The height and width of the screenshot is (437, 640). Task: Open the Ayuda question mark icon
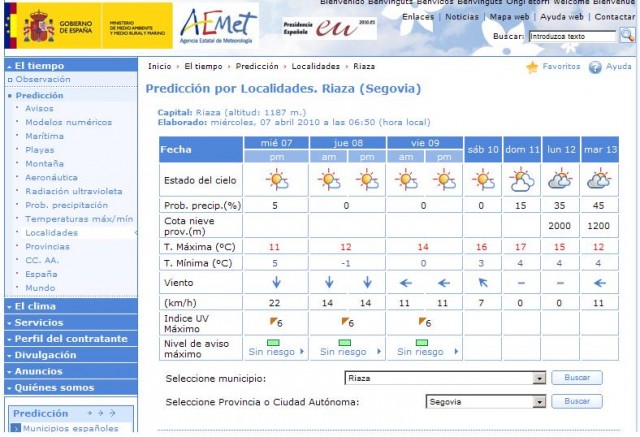[595, 67]
